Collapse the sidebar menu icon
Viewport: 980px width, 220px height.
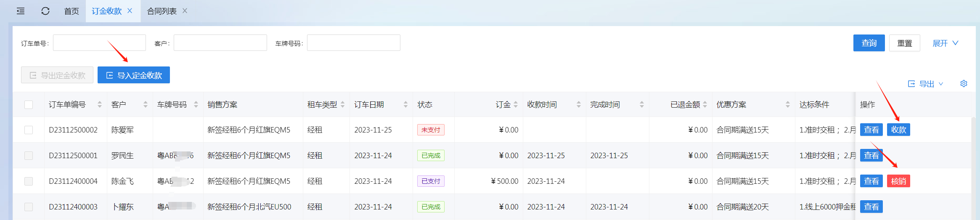point(21,11)
